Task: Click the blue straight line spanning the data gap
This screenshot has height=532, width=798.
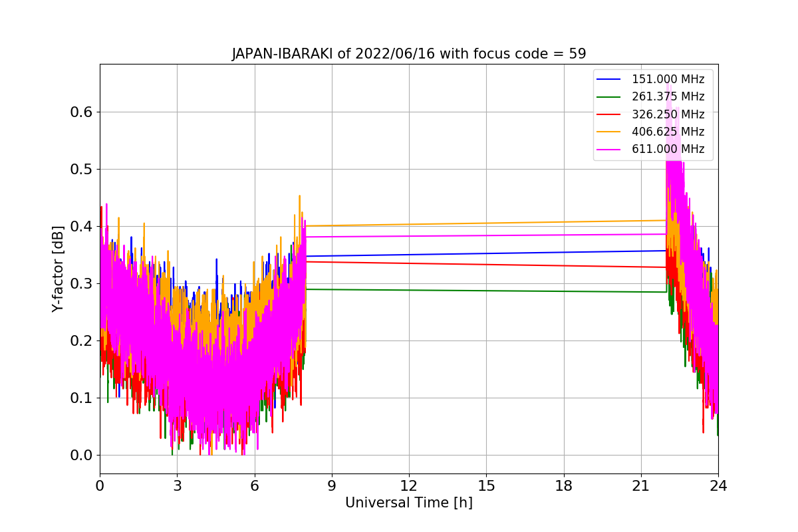Action: point(485,253)
